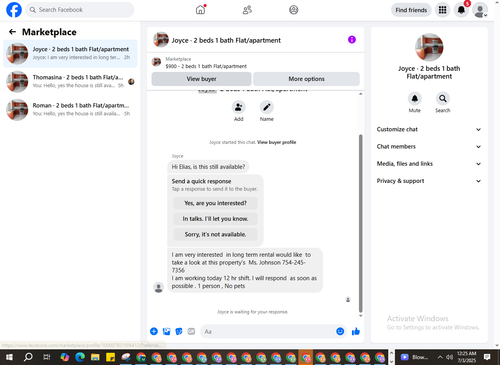Viewport: 500px width, 365px height.
Task: Click Joyce's long term rental message bubble
Action: click(244, 270)
